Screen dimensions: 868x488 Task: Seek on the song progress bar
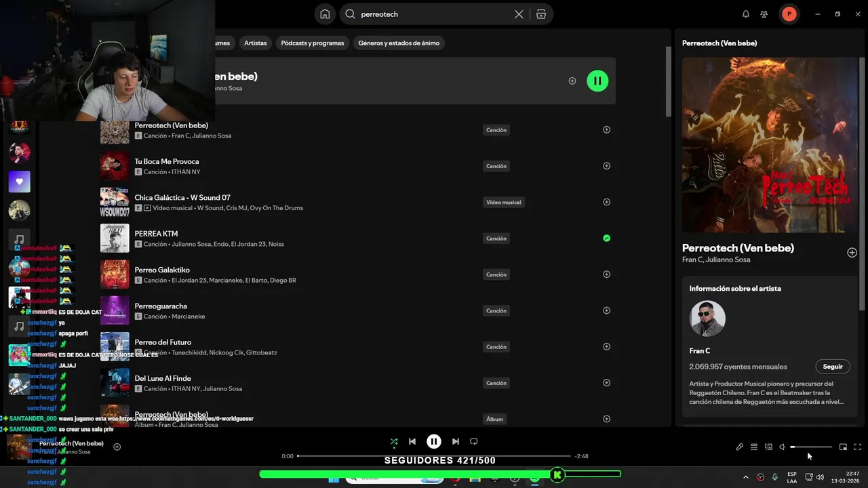coord(434,456)
